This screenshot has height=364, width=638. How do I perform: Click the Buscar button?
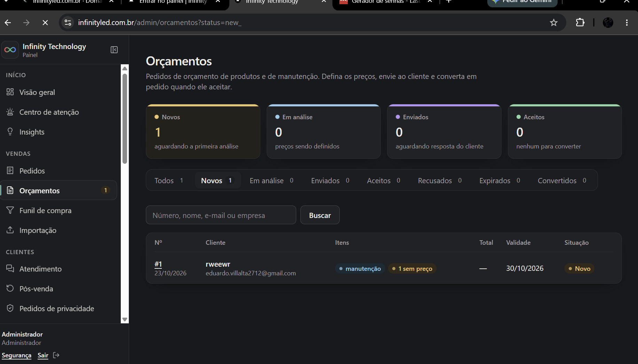(320, 215)
